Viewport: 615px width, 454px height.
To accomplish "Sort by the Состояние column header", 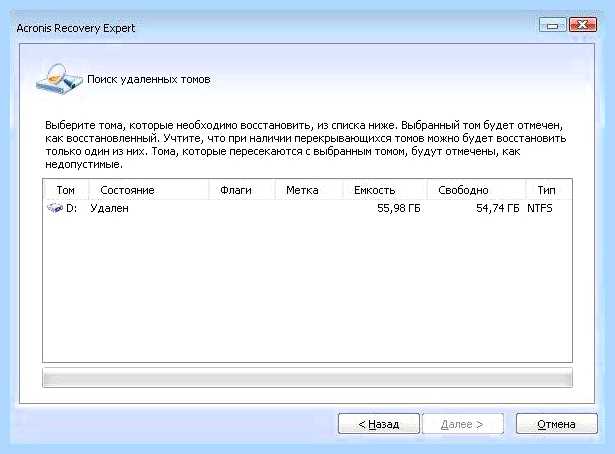I will click(x=149, y=190).
